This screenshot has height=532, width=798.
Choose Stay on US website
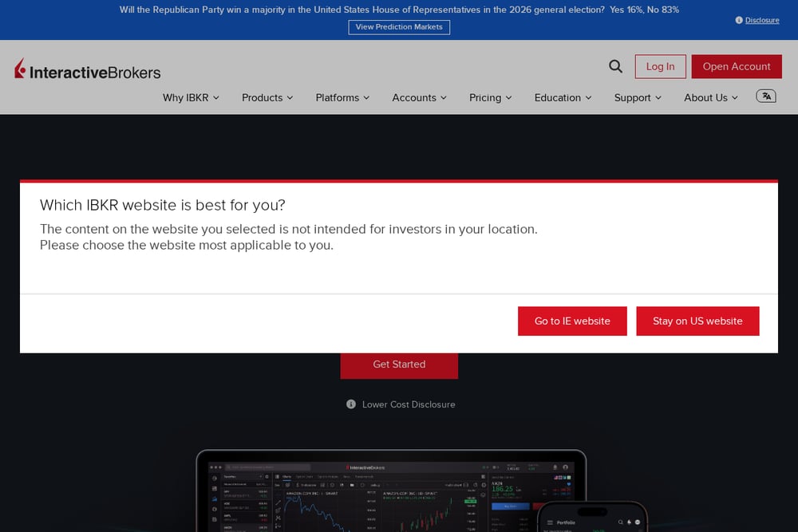click(x=697, y=321)
